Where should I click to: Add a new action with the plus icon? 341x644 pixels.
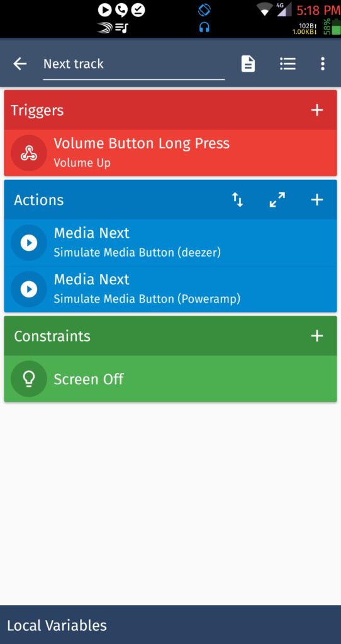click(x=316, y=199)
